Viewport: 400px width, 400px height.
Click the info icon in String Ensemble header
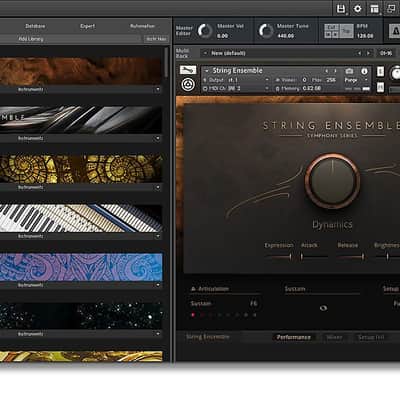click(x=364, y=71)
